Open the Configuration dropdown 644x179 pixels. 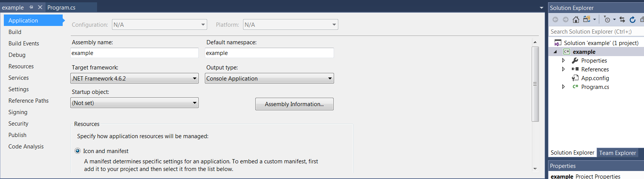coord(159,24)
